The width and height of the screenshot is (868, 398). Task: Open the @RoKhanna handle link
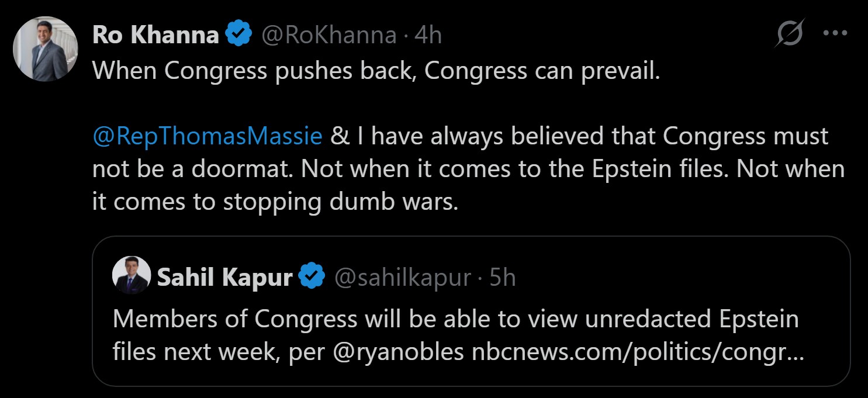328,36
